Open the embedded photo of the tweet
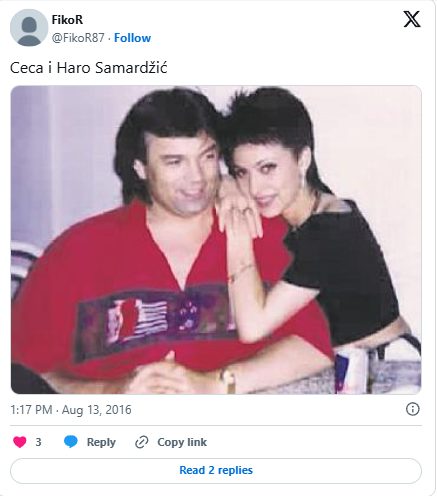The height and width of the screenshot is (496, 437). tap(216, 240)
